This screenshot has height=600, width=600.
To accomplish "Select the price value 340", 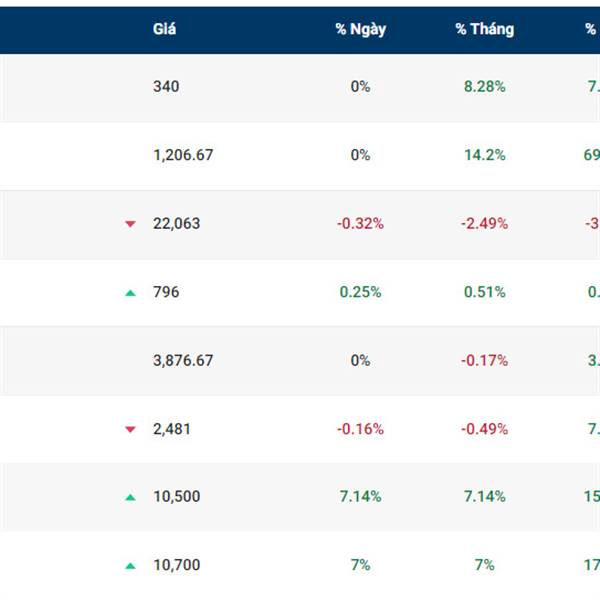I will [166, 87].
